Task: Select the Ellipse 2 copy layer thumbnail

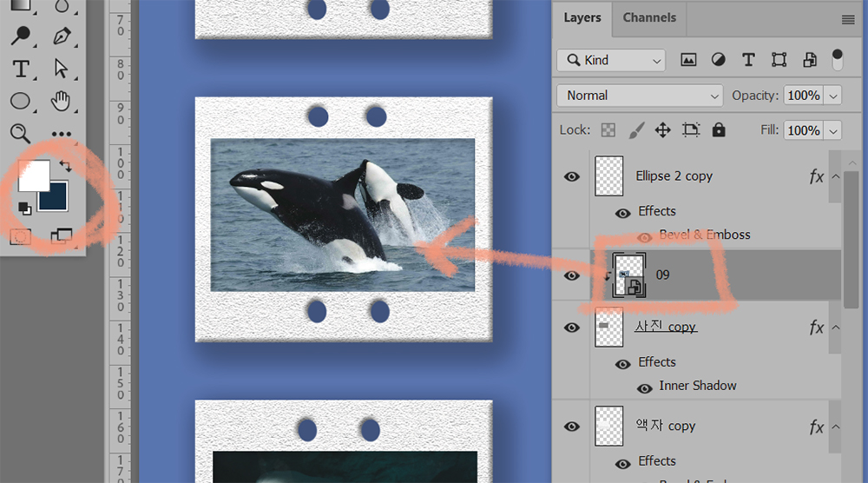Action: (609, 176)
